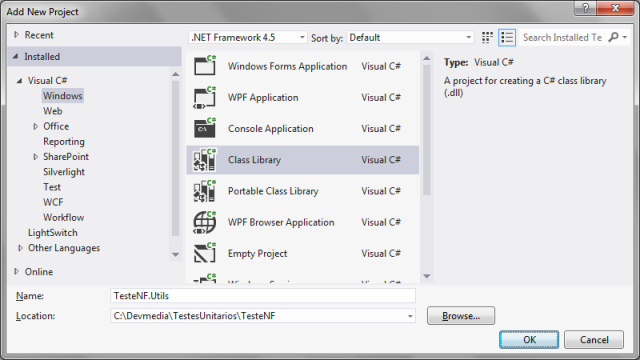Click the template list scroll down arrow
The height and width of the screenshot is (360, 640).
427,276
